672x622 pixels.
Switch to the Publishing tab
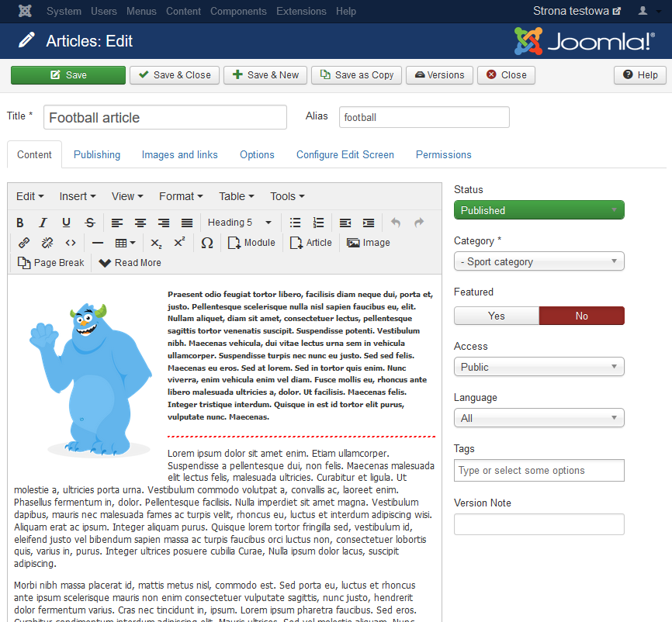tap(96, 154)
